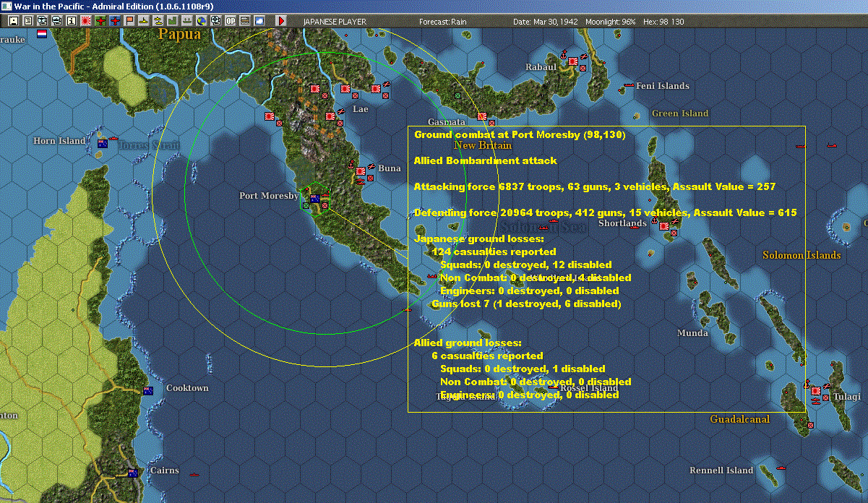Click the weather cloud toolbar icon
868x503 pixels.
coord(259,21)
